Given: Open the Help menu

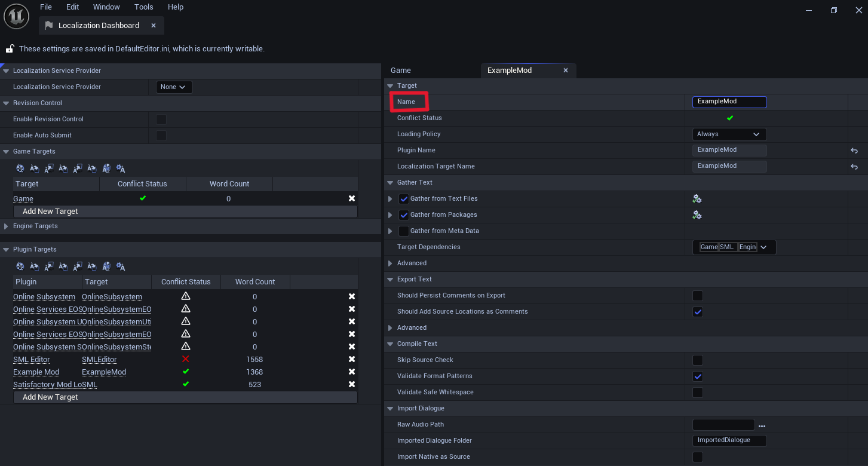Looking at the screenshot, I should (176, 7).
